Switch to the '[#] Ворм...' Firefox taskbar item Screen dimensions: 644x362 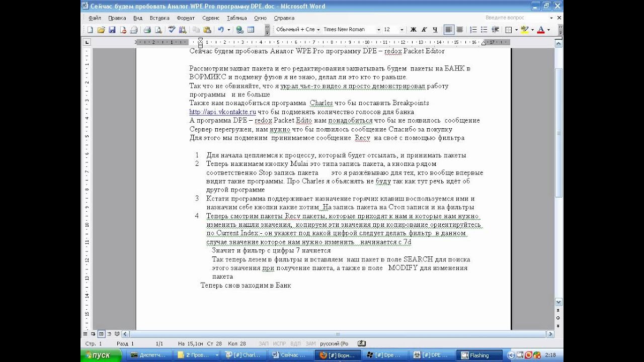click(338, 355)
